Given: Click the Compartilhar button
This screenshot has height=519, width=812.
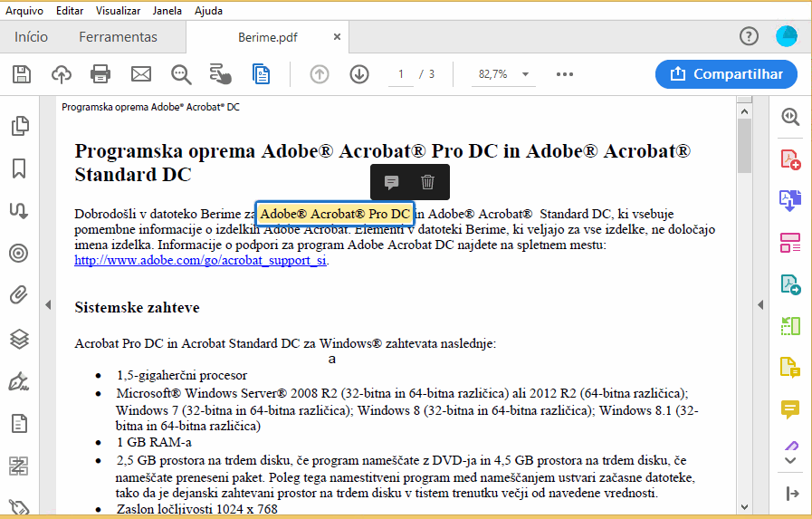Looking at the screenshot, I should (x=726, y=74).
